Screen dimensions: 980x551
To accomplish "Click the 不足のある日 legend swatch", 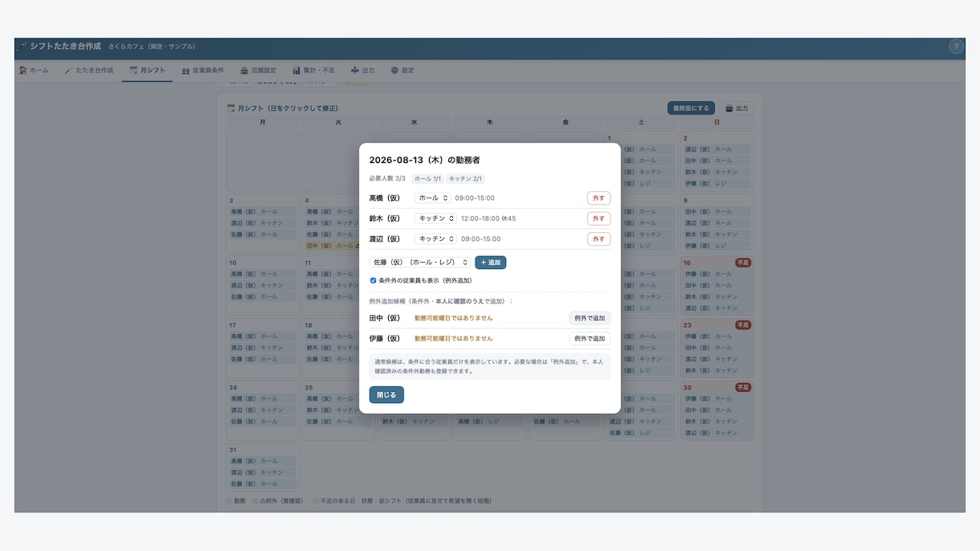I will pos(316,500).
